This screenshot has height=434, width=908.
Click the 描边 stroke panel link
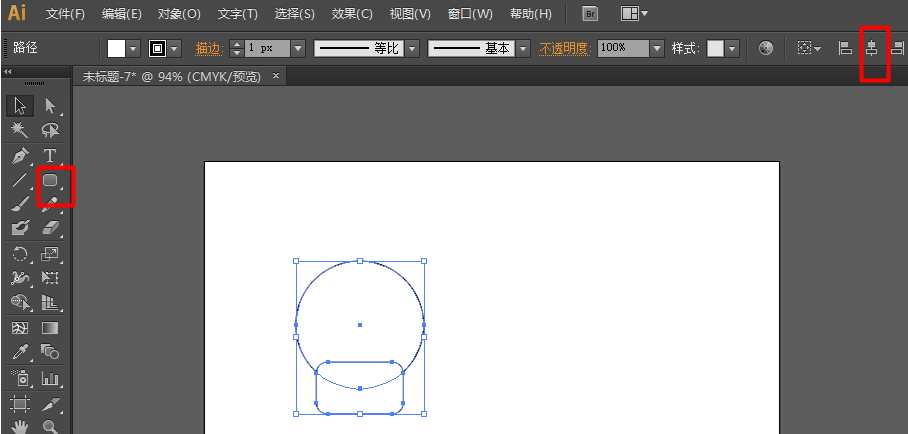coord(209,49)
